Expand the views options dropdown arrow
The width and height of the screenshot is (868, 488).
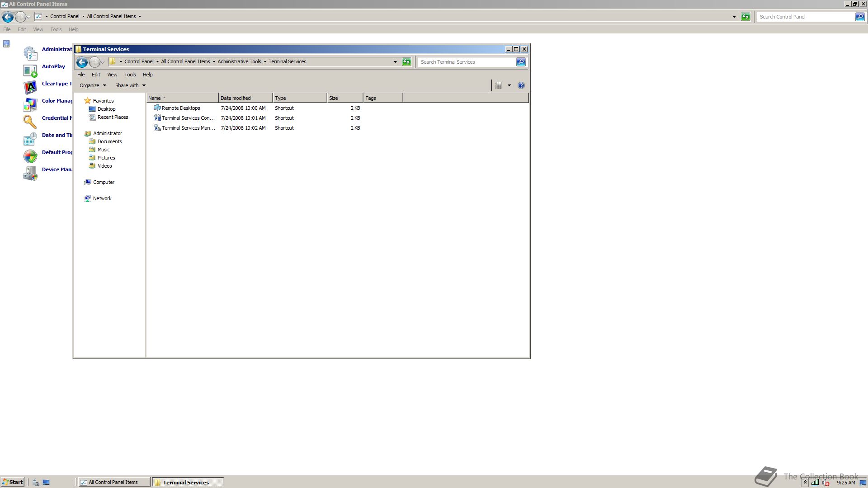pos(509,85)
